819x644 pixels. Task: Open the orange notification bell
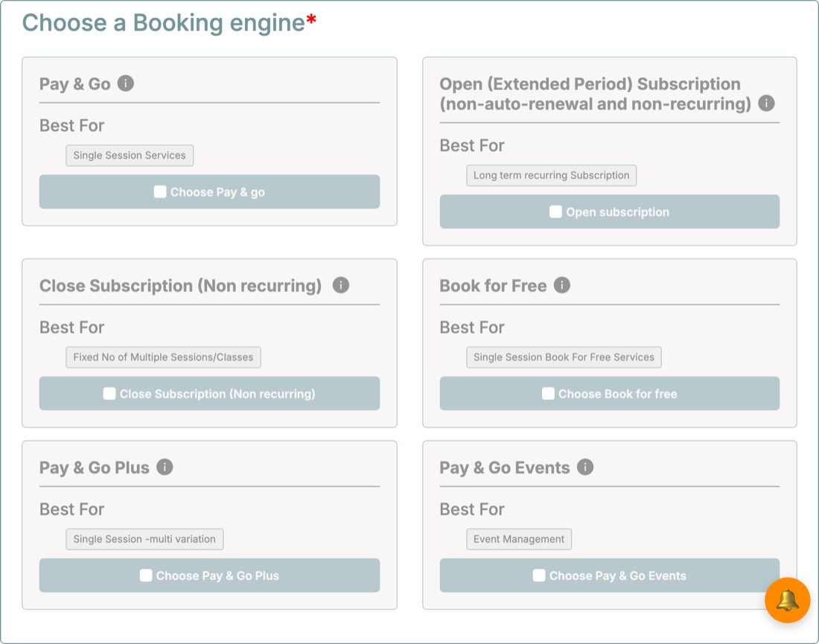[x=787, y=600]
